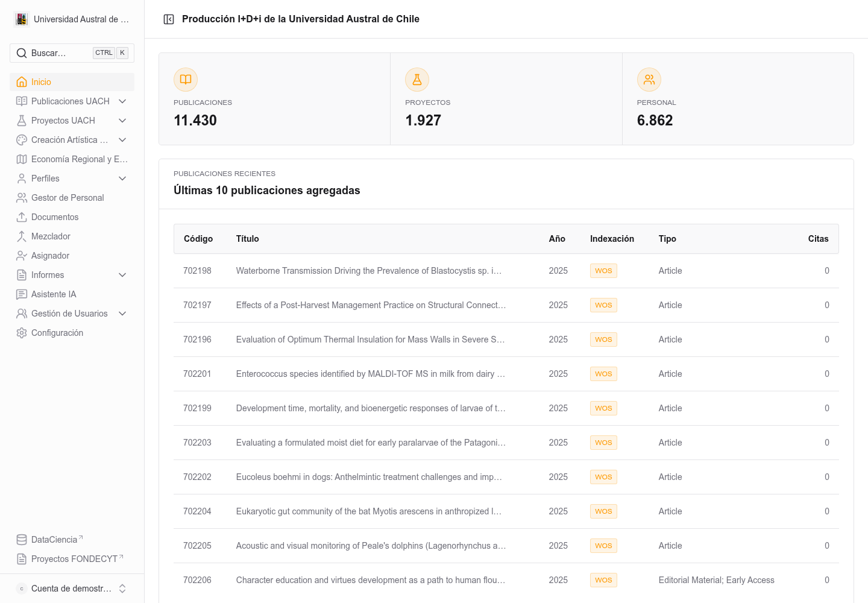Collapse the sidebar with the panel toggle icon
The image size is (868, 603).
[x=169, y=19]
